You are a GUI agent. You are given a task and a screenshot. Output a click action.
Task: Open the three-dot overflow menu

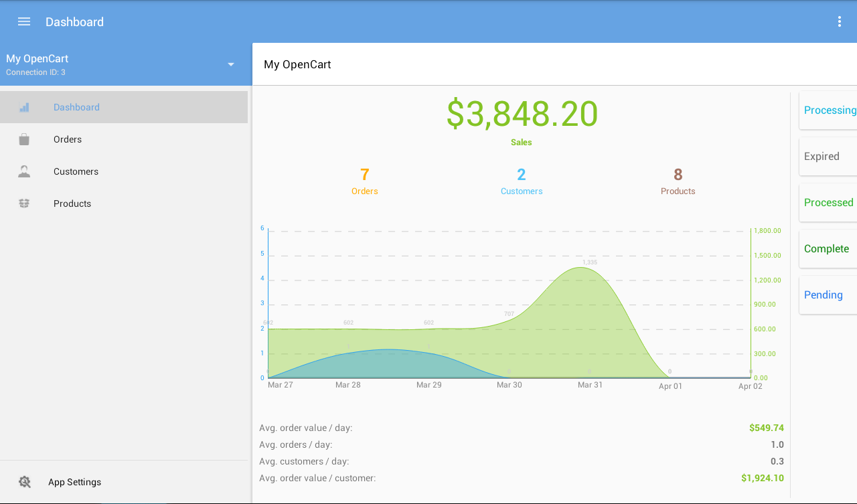coord(839,21)
